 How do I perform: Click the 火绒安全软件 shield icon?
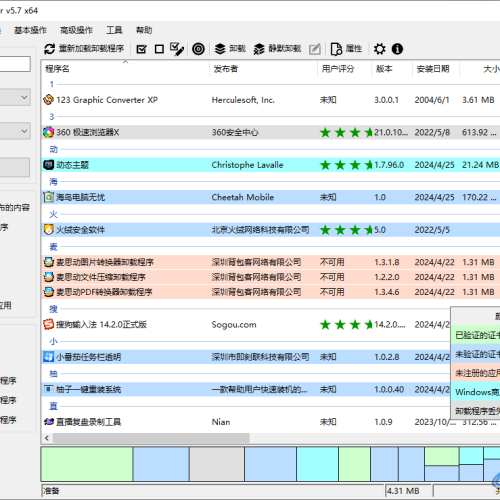tap(49, 230)
